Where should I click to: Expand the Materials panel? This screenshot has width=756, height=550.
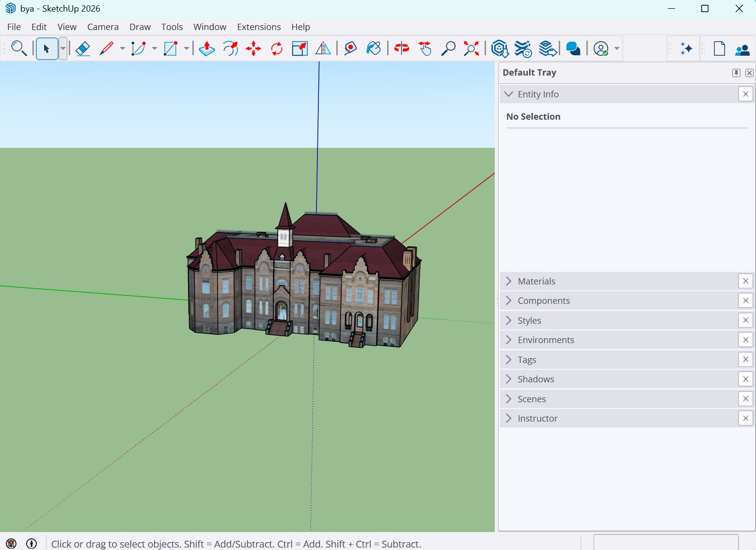coord(508,281)
